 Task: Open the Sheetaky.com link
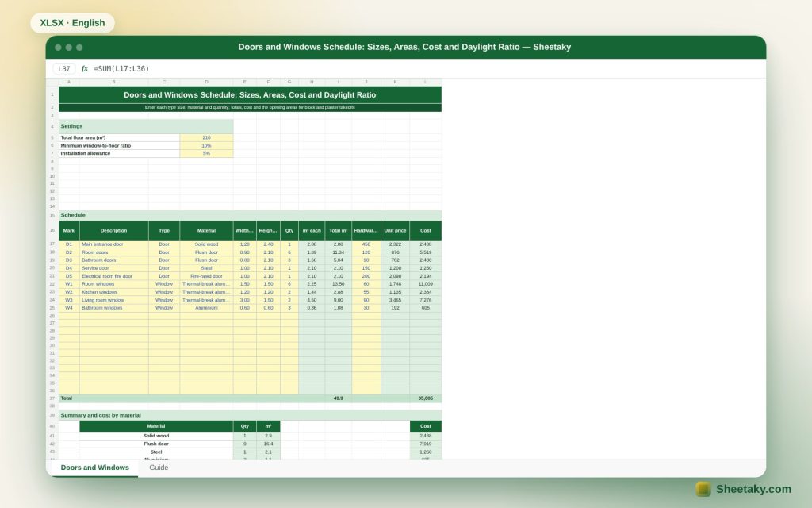point(753,489)
